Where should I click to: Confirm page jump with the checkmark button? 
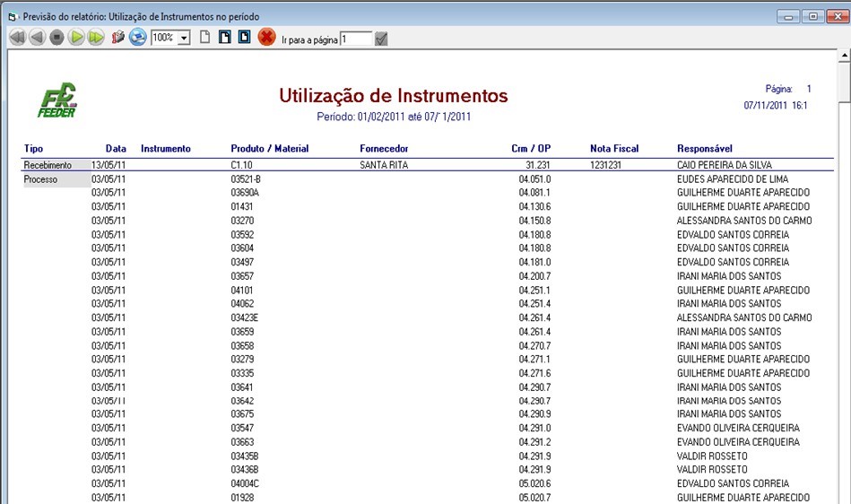tap(381, 39)
